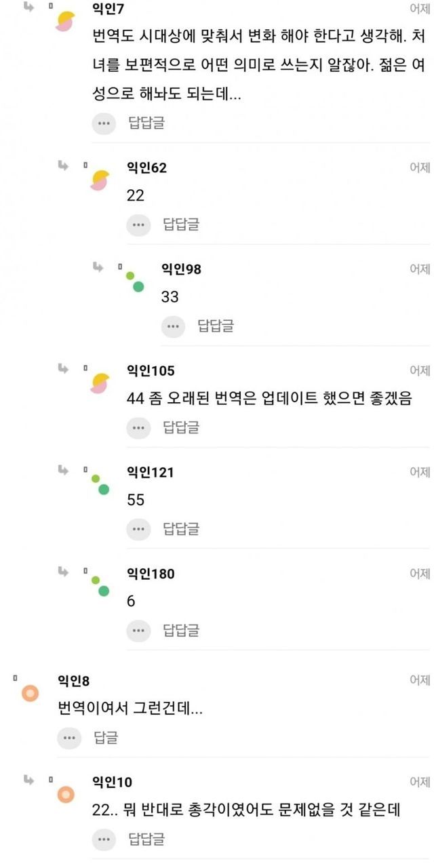Click 답답글 under 익인180's comment

pos(181,631)
